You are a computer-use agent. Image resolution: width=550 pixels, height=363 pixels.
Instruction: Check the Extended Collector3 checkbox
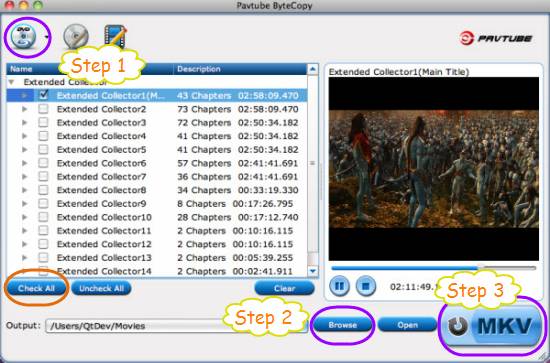pyautogui.click(x=43, y=122)
